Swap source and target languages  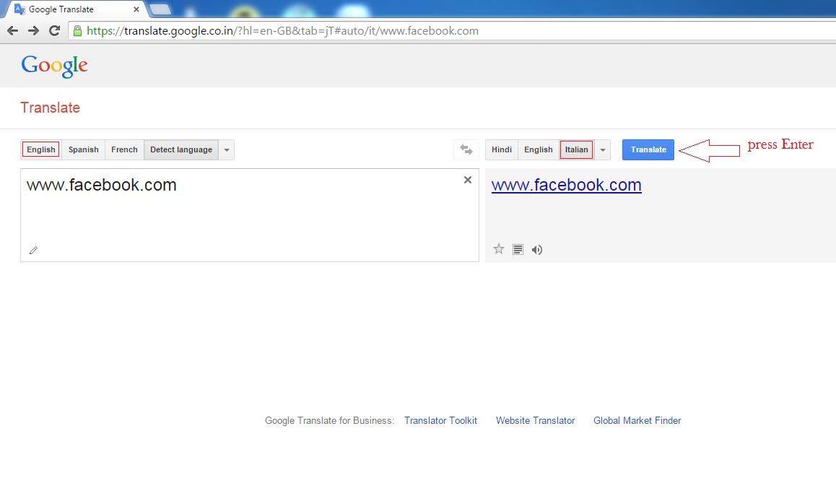[x=466, y=150]
